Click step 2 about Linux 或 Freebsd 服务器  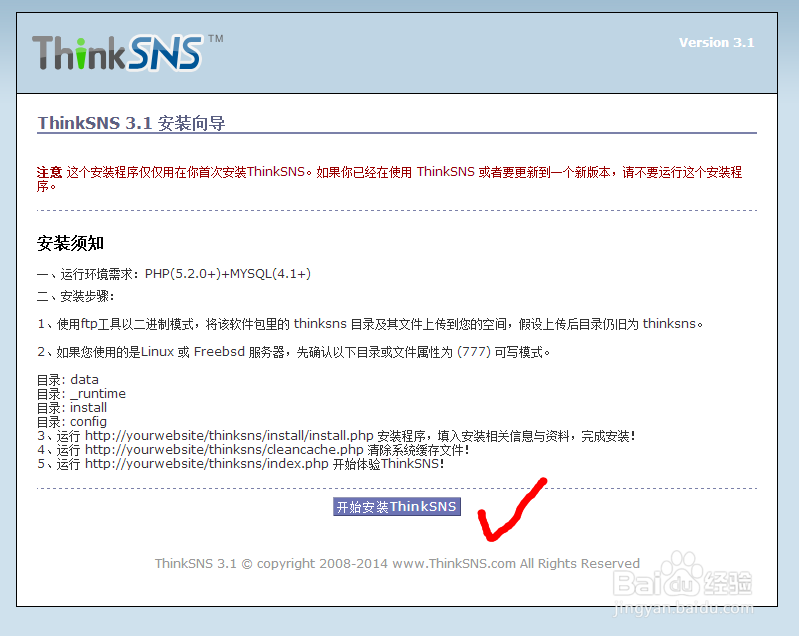(x=294, y=352)
